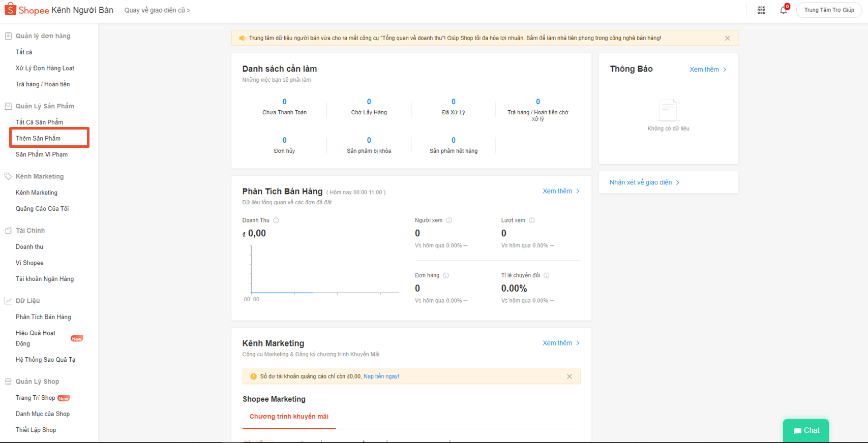This screenshot has width=868, height=443.
Task: Open the Chat button
Action: pos(806,430)
